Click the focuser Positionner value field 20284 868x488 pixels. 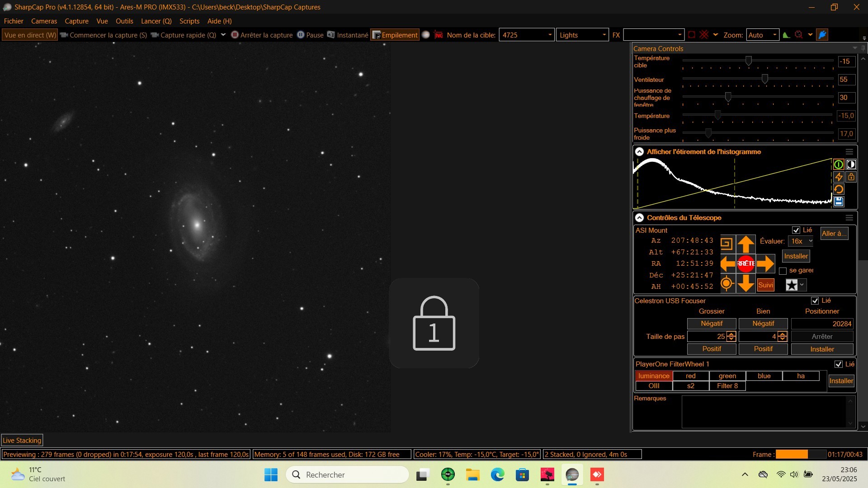[822, 324]
